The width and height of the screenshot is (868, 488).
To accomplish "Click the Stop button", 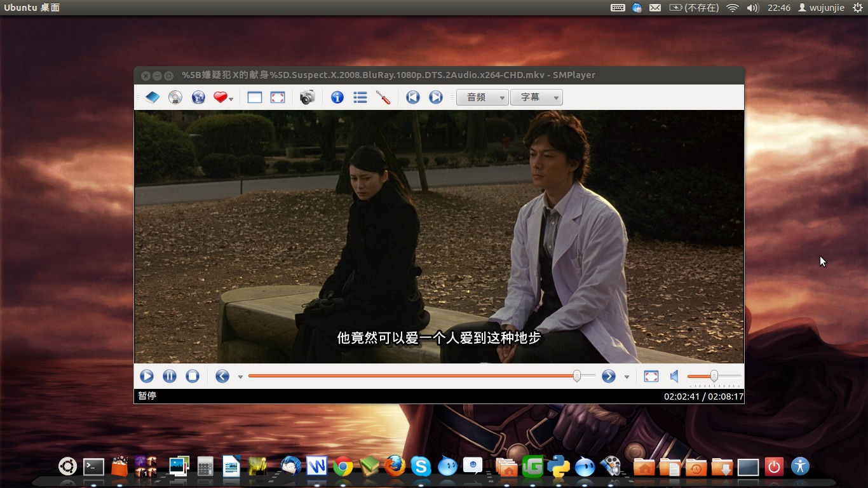I will pos(193,376).
